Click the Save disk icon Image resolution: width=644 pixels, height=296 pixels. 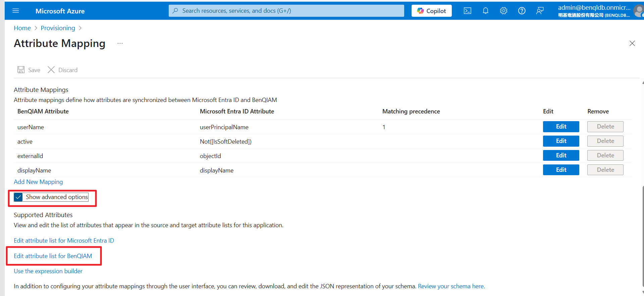[x=21, y=70]
